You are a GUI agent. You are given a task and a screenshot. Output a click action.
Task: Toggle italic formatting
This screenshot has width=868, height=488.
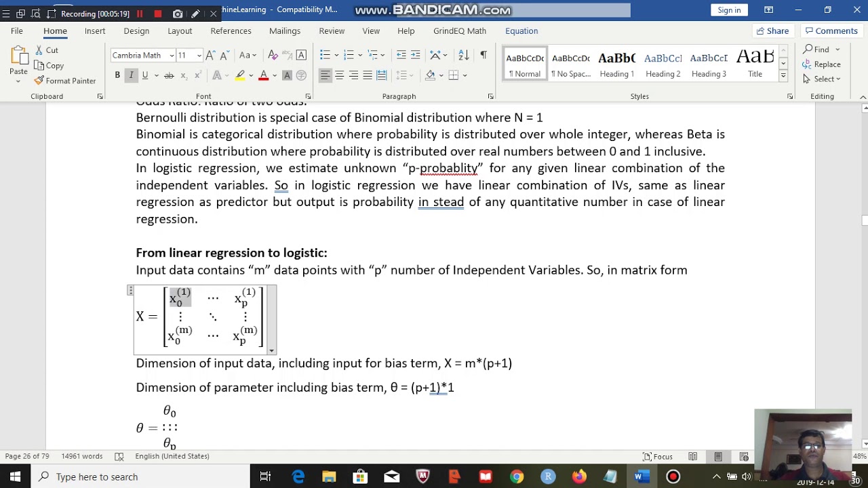point(131,75)
